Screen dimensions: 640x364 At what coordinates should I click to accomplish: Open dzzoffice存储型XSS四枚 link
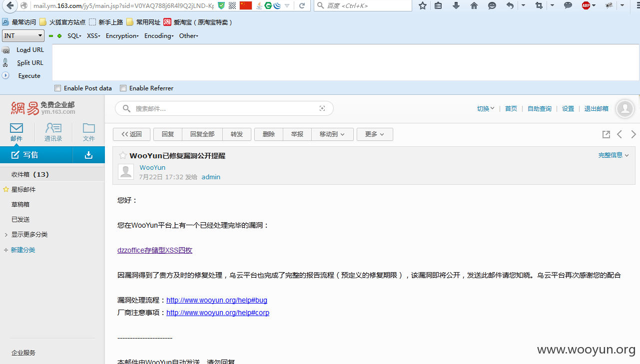pyautogui.click(x=155, y=250)
